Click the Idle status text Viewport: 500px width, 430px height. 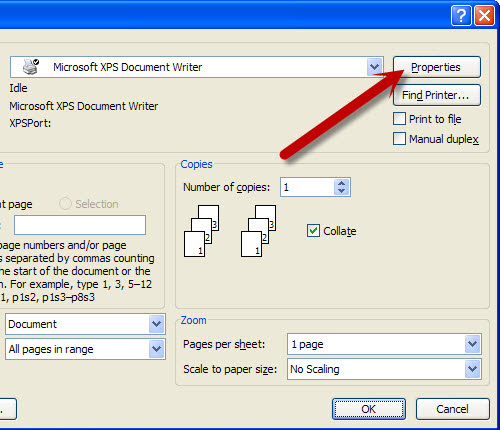pyautogui.click(x=18, y=88)
